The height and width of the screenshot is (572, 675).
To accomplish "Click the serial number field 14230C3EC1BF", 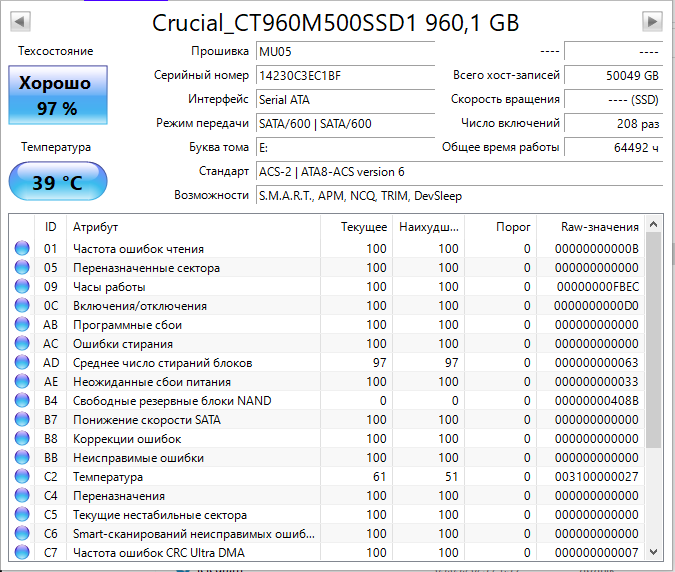I will (345, 76).
